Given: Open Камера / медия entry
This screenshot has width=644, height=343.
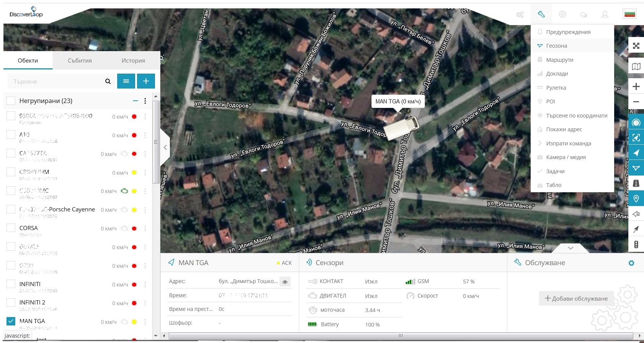Looking at the screenshot, I should [572, 157].
